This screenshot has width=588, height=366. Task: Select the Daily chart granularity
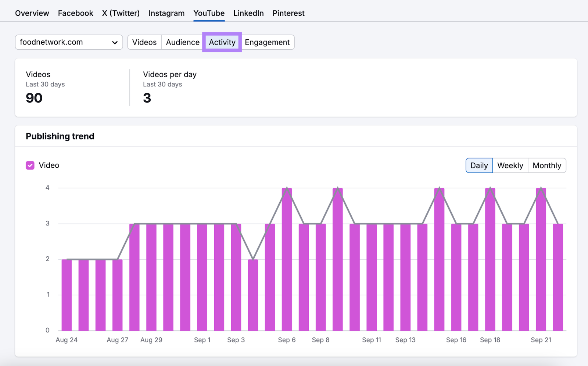click(x=479, y=165)
